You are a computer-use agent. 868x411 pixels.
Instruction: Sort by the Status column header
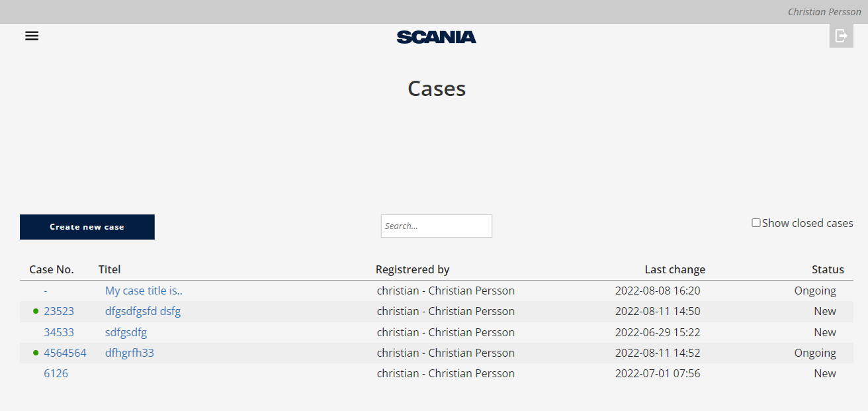pyautogui.click(x=828, y=269)
